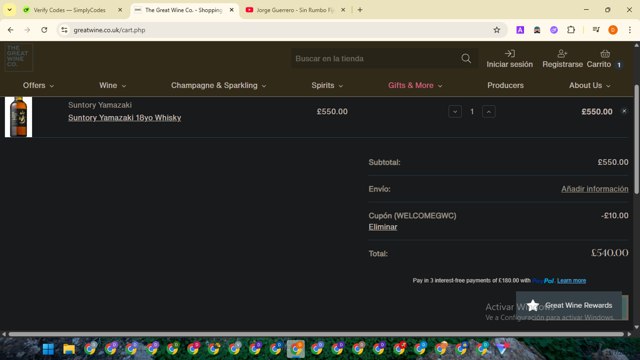The image size is (640, 360).
Task: Click the Registrarse user icon
Action: point(562,53)
